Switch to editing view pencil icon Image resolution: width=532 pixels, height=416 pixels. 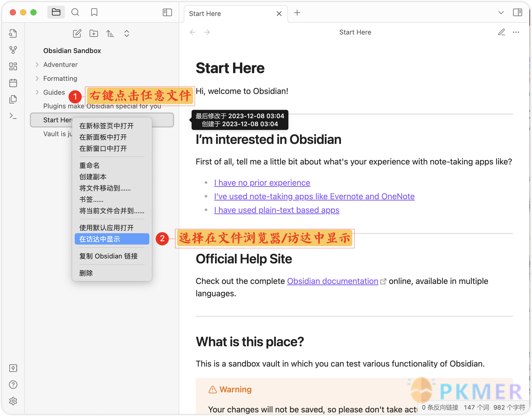pos(501,32)
